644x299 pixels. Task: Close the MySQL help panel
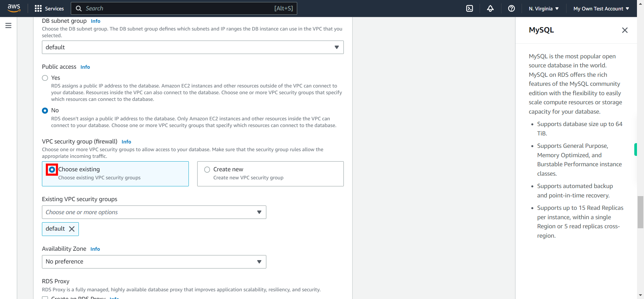[x=625, y=30]
